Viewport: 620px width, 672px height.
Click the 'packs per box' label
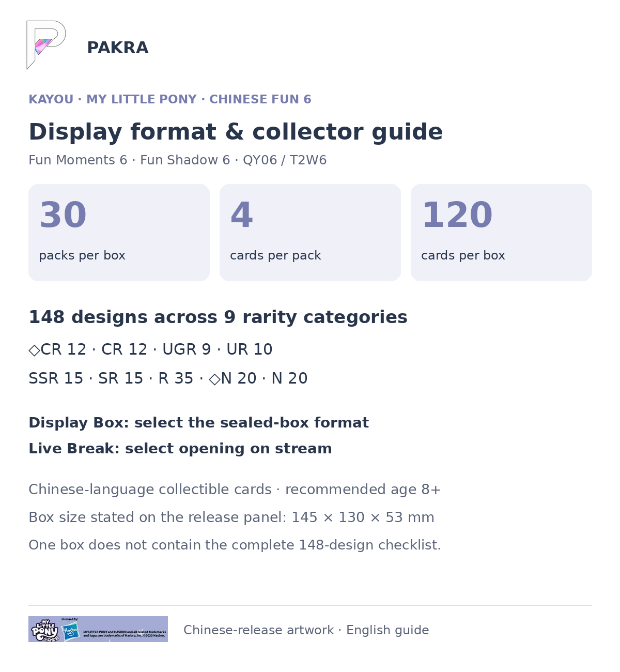pyautogui.click(x=82, y=255)
